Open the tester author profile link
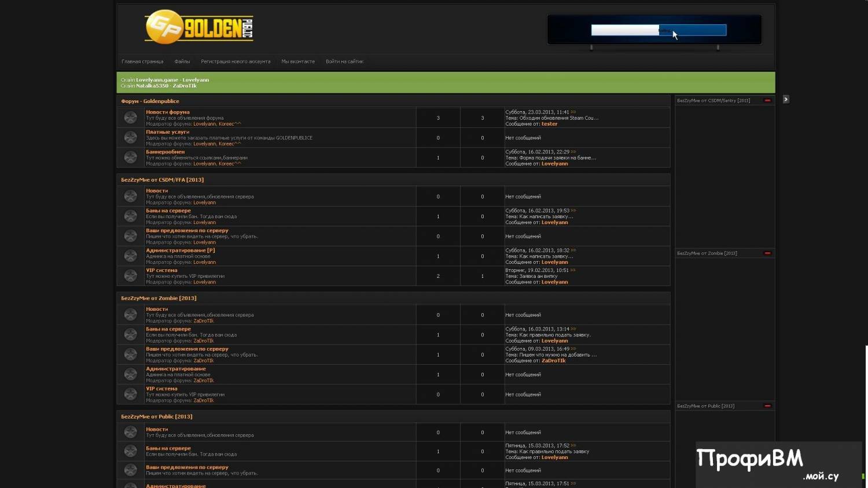This screenshot has width=868, height=488. (550, 124)
